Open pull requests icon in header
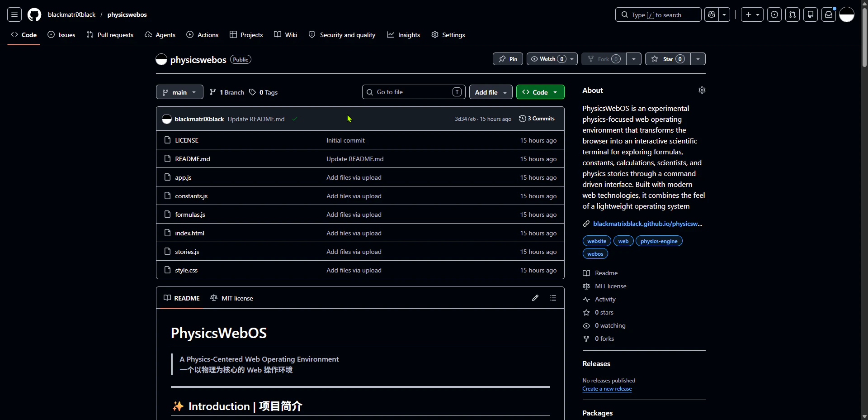868x420 pixels. coord(793,14)
